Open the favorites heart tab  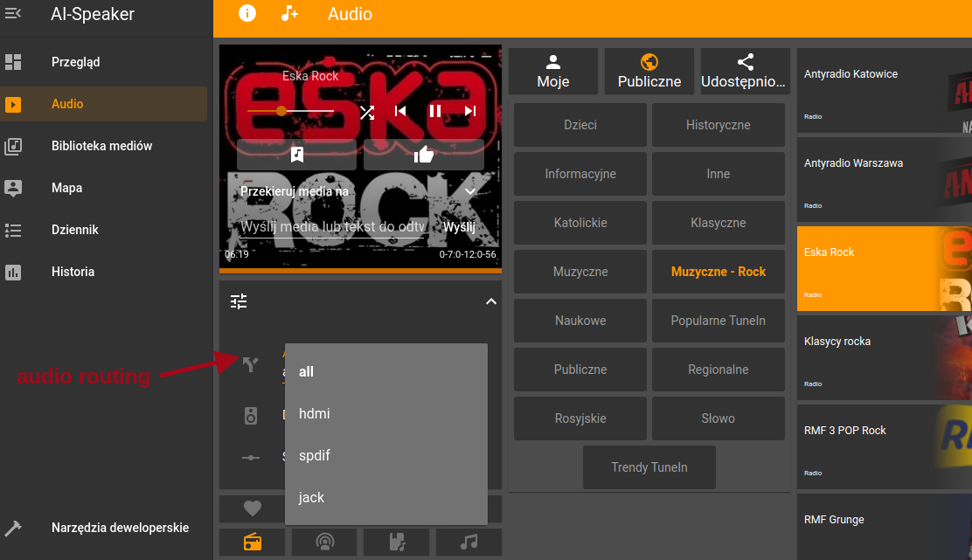pyautogui.click(x=253, y=508)
